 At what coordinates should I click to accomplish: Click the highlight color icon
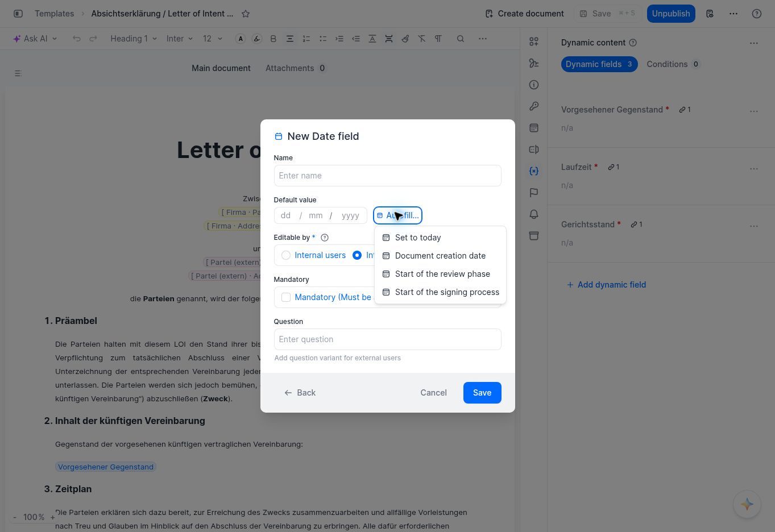257,39
